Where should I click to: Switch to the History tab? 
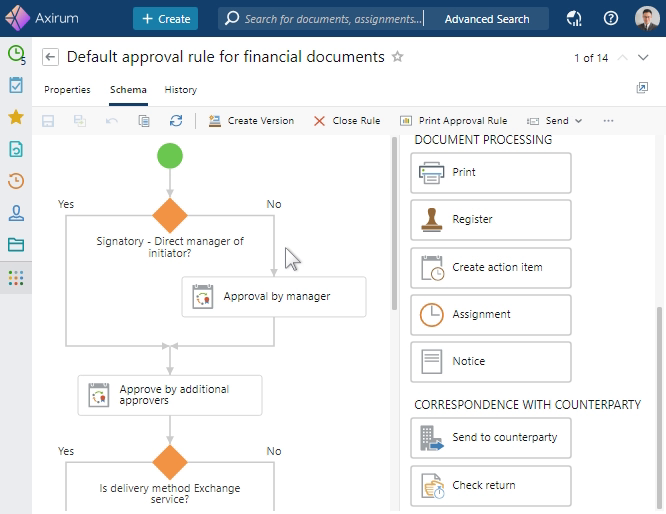click(181, 90)
